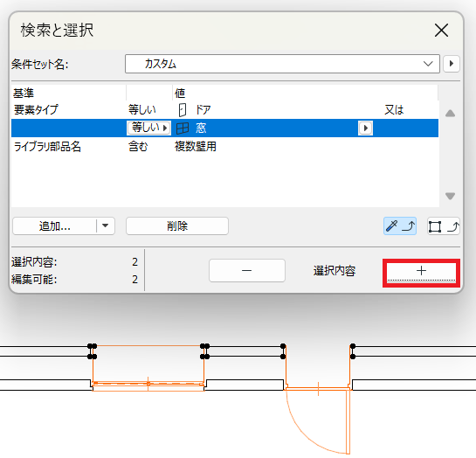
Task: Click the 又は operator on the door row
Action: (x=394, y=109)
